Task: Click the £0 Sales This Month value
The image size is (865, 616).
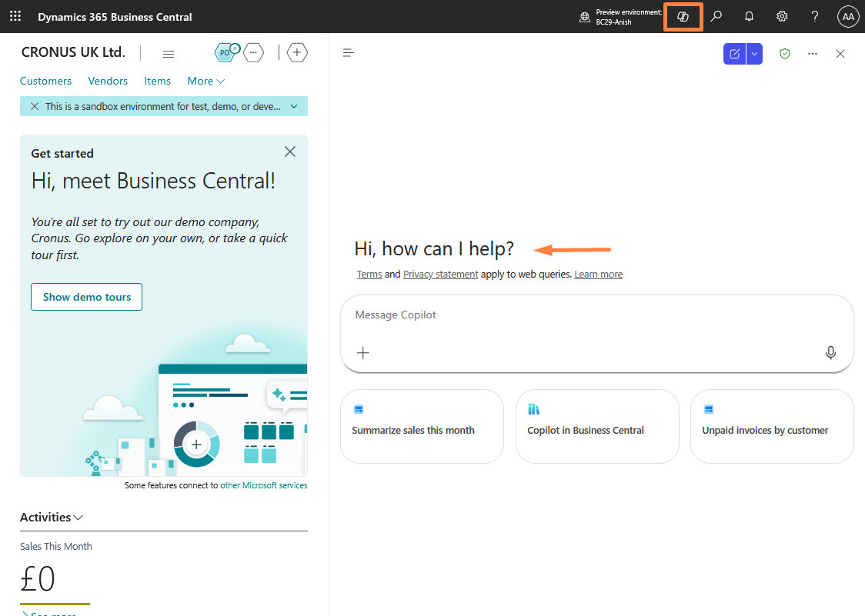Action: [38, 579]
